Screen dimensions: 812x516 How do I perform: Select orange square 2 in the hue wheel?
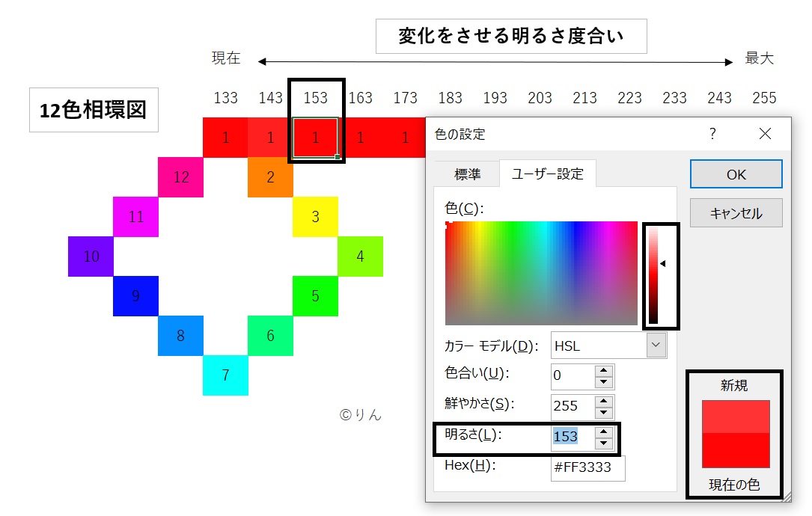(x=270, y=177)
